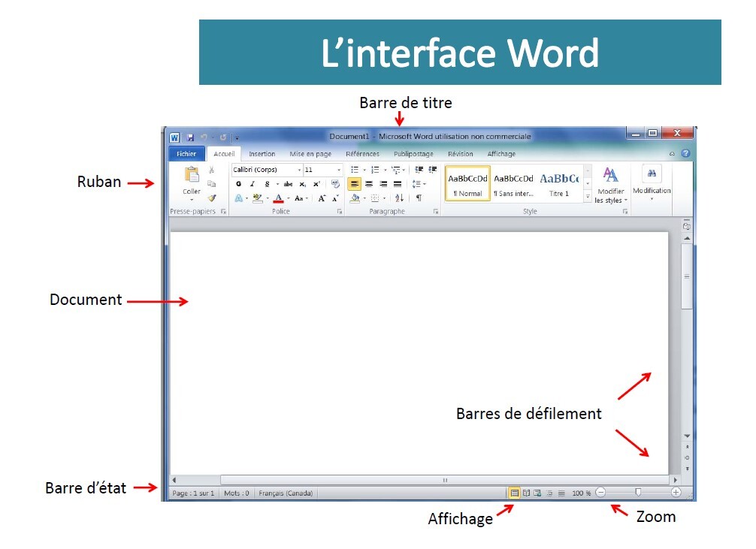Toggle left text alignment

355,184
